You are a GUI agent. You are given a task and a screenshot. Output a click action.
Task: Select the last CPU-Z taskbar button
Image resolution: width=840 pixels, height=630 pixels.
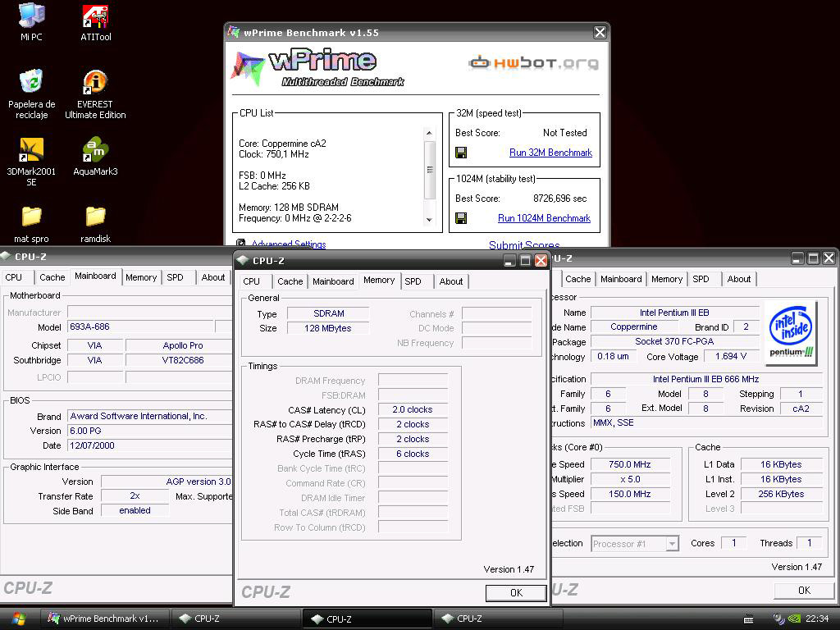pos(498,619)
